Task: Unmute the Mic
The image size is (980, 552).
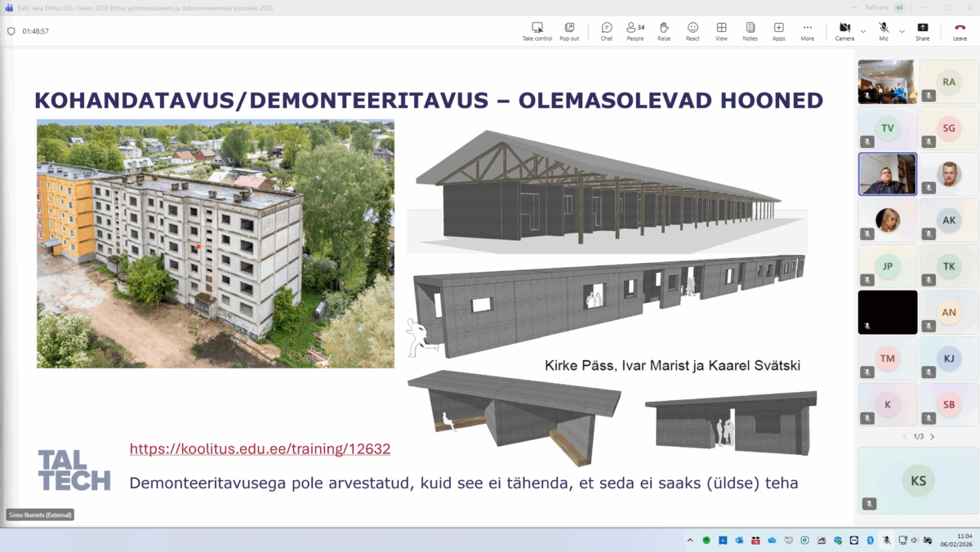Action: pyautogui.click(x=884, y=31)
